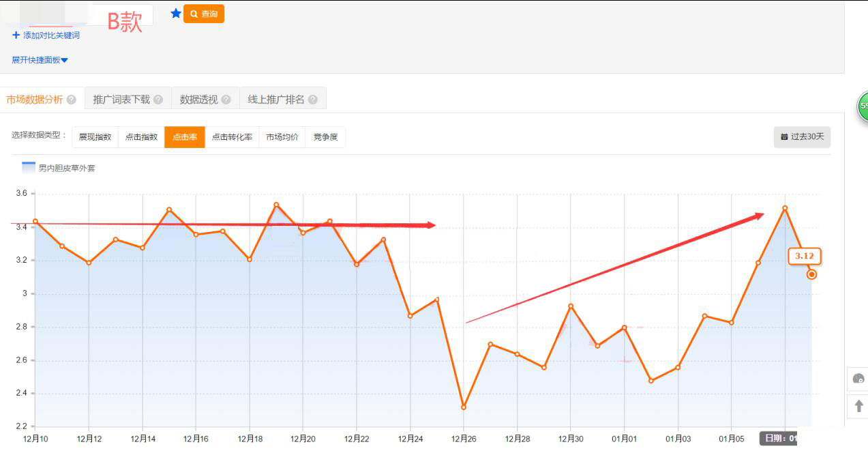Click the 12月19 peak data point

(x=276, y=205)
